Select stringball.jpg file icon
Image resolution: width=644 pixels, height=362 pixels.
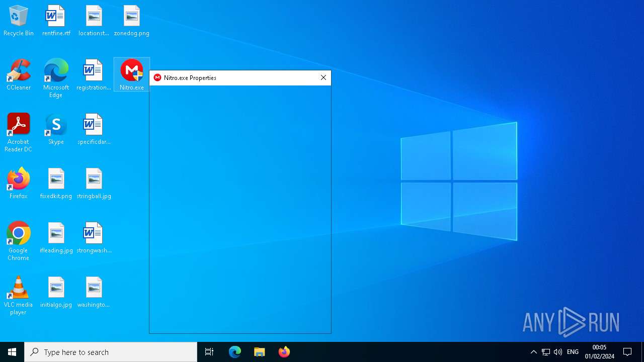(x=94, y=184)
